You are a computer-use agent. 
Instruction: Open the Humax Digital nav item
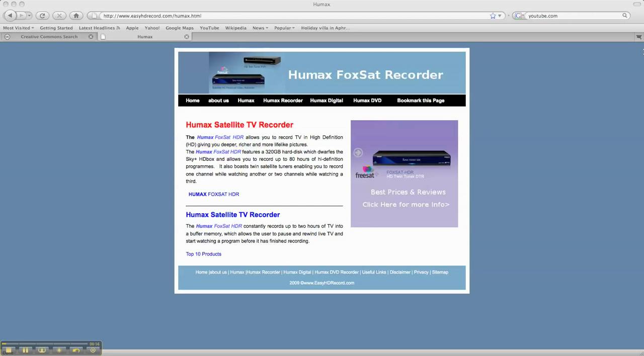tap(327, 101)
